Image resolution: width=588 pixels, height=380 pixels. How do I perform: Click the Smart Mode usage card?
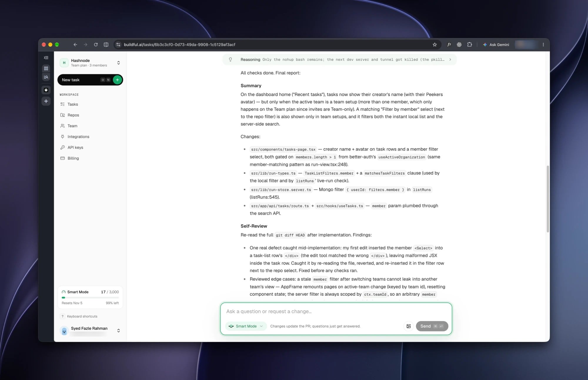90,297
